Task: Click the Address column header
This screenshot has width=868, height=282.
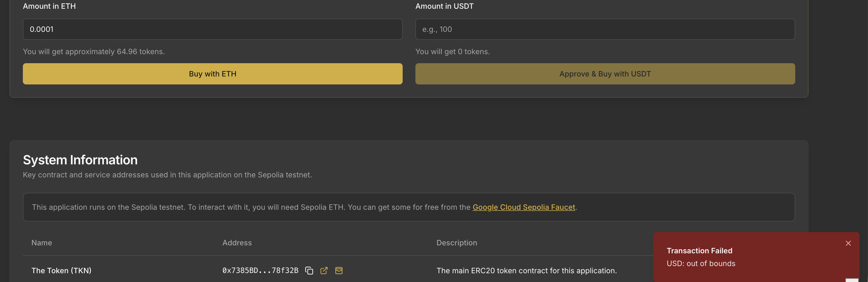Action: [x=237, y=243]
